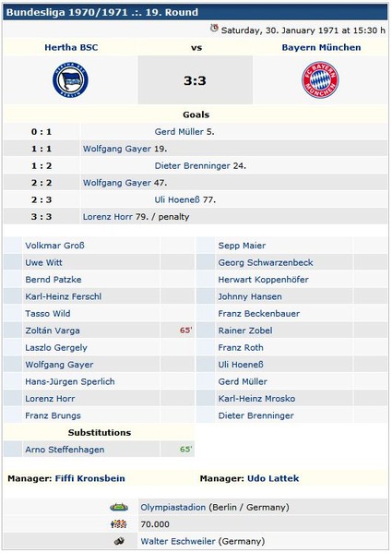This screenshot has height=553, width=392.
Task: Open Sepp Maier player page
Action: pos(242,246)
